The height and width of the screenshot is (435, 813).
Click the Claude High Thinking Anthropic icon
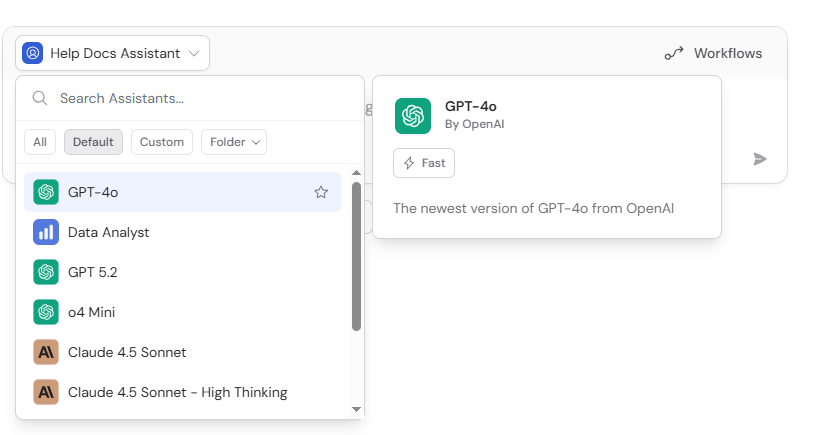coord(46,392)
